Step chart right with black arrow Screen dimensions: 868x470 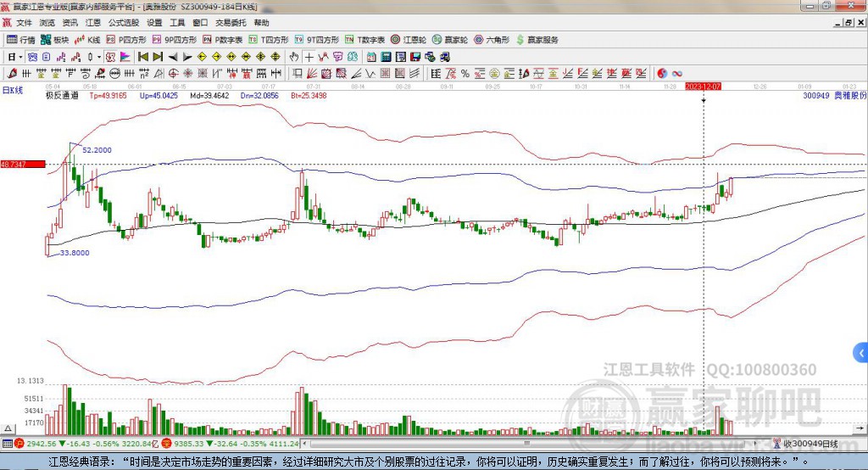tap(187, 57)
